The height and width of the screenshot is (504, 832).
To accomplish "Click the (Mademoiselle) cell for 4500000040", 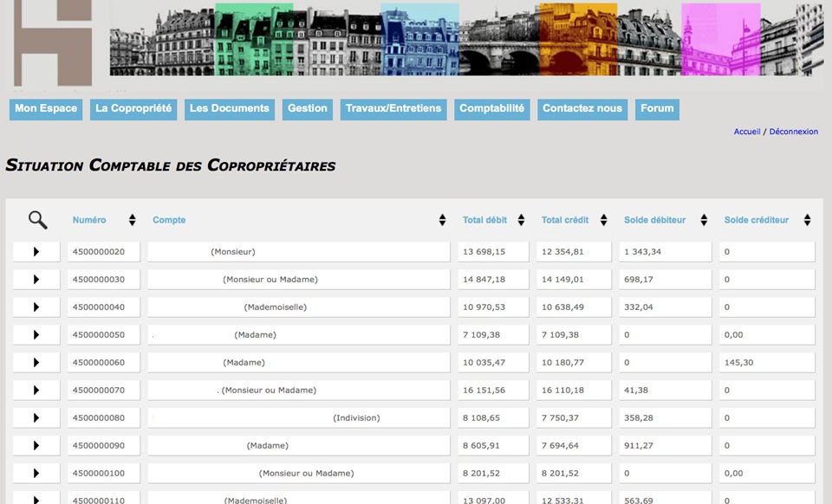I will pyautogui.click(x=299, y=307).
